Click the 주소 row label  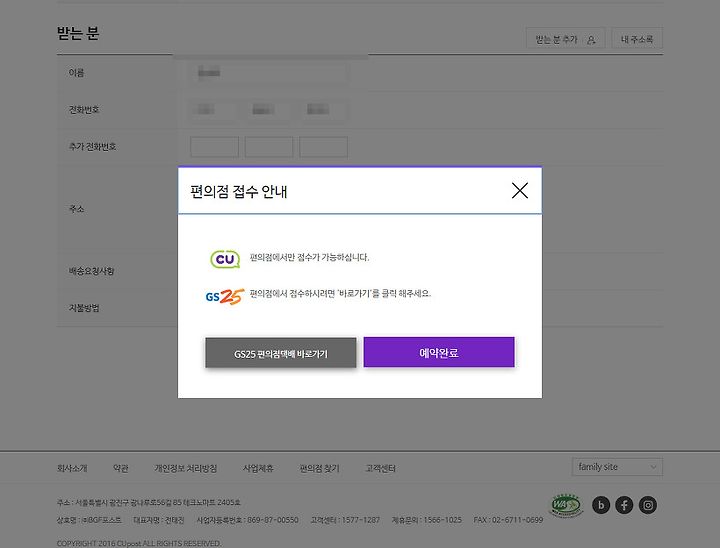click(76, 209)
